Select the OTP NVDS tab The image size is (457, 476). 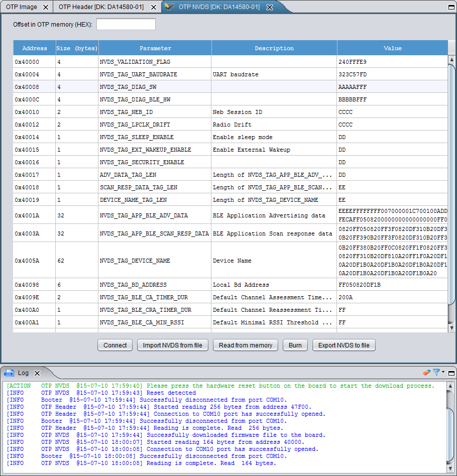(x=219, y=7)
